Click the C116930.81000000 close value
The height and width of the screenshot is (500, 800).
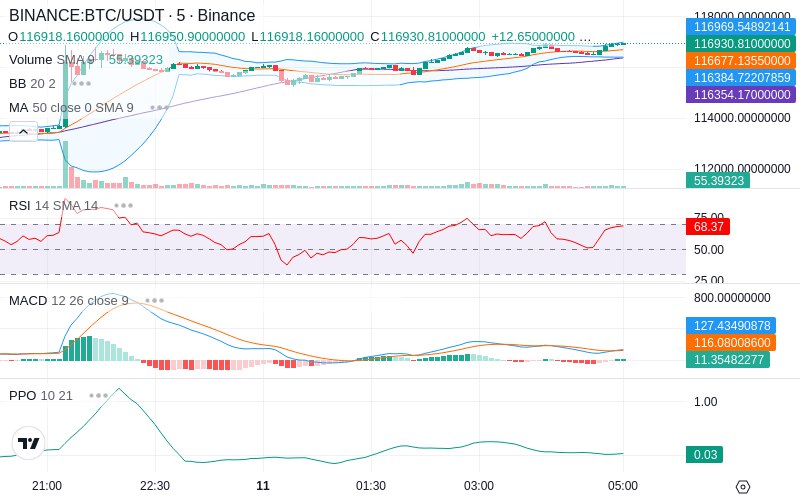(x=428, y=37)
